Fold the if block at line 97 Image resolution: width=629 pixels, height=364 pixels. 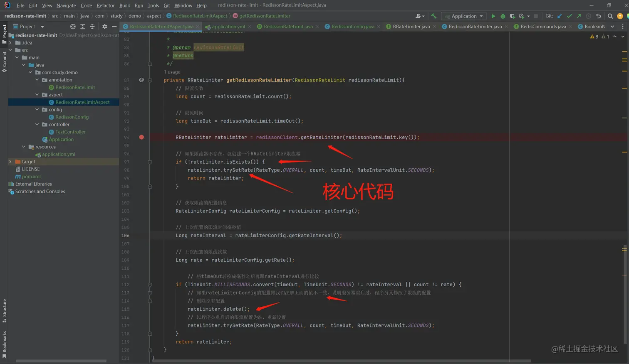[150, 162]
